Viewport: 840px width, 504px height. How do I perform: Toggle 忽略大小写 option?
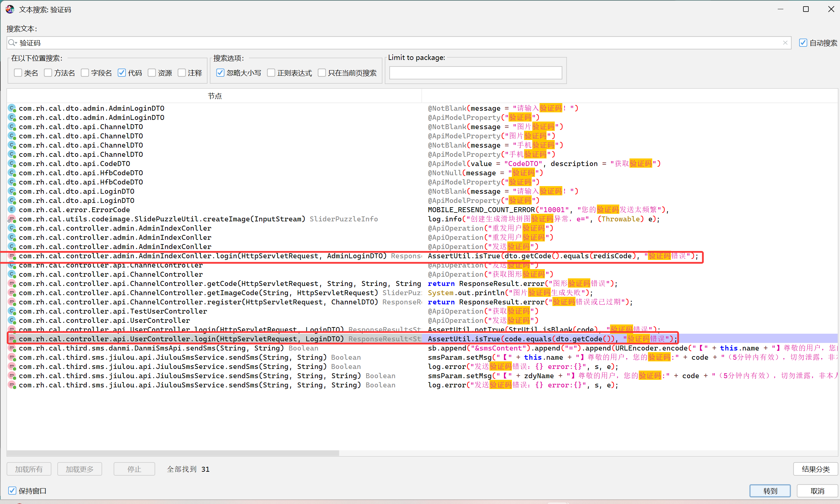click(220, 73)
